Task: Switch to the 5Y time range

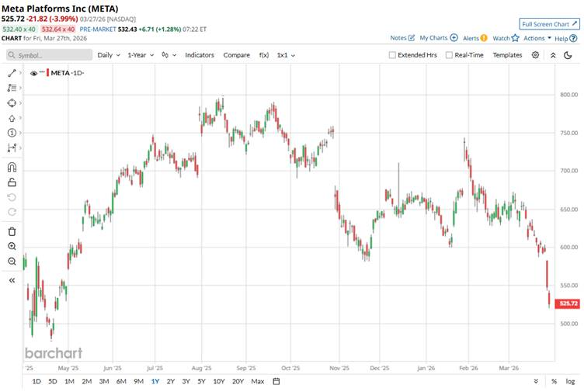Action: (201, 381)
